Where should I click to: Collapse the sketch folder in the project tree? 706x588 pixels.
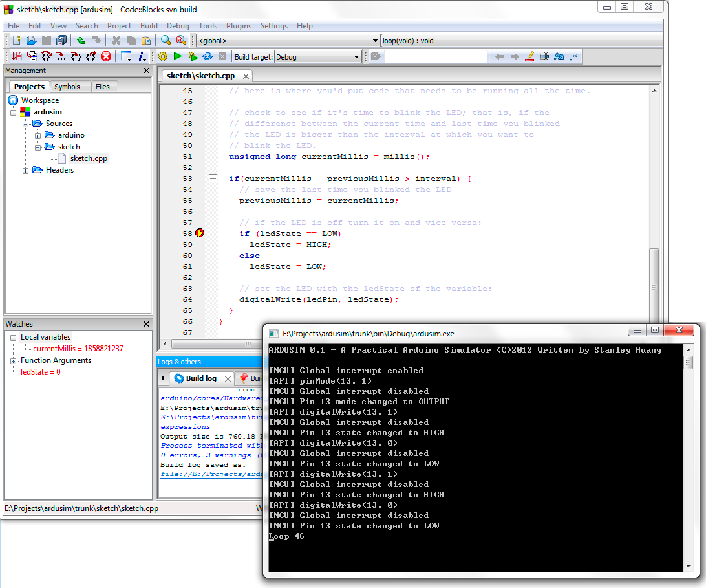tap(37, 147)
